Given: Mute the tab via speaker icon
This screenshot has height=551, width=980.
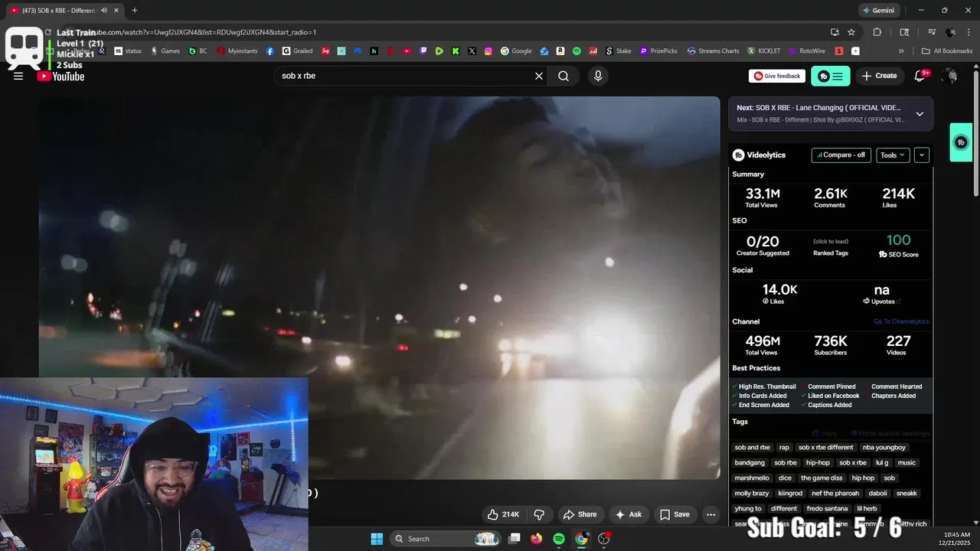Looking at the screenshot, I should pos(104,11).
